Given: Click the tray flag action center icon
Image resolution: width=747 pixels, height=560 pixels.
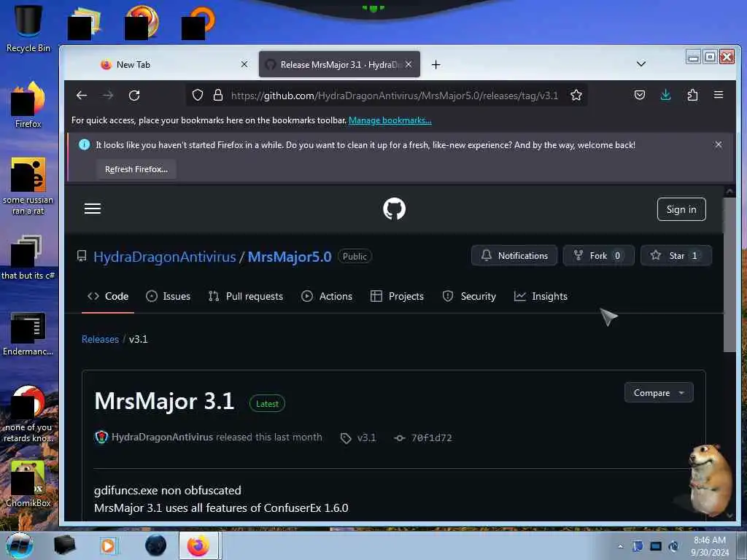Looking at the screenshot, I should point(638,546).
